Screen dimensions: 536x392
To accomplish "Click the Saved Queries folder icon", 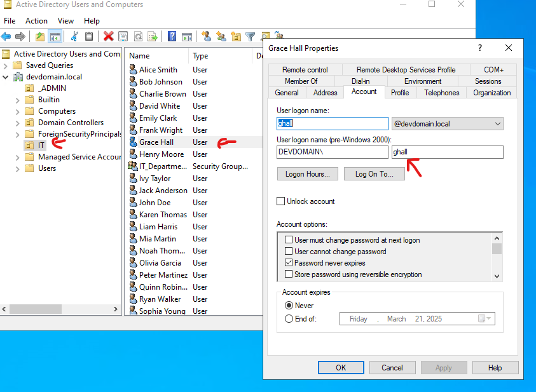I will [x=17, y=65].
